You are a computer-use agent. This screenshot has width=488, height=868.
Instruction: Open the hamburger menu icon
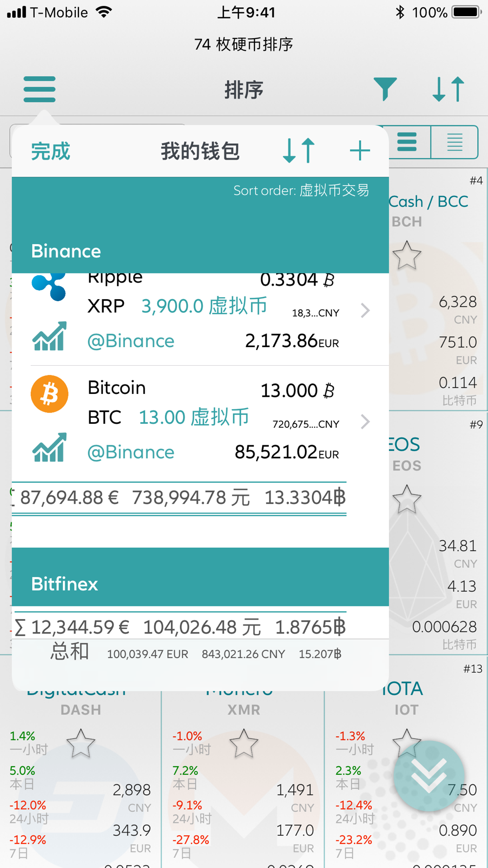pos(40,89)
